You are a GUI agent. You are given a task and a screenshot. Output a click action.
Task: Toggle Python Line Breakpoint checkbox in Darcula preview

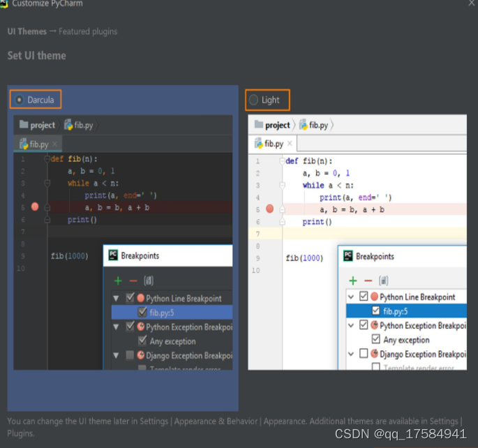coord(130,298)
